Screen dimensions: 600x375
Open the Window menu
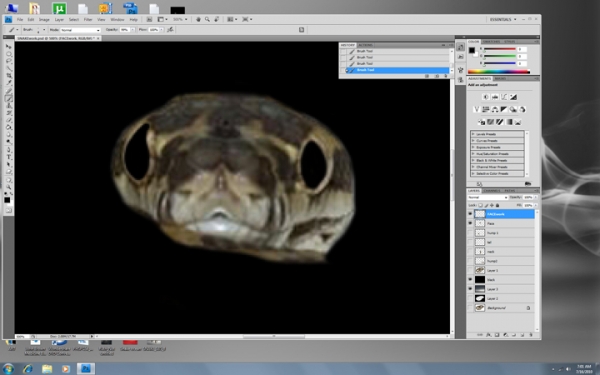(117, 19)
